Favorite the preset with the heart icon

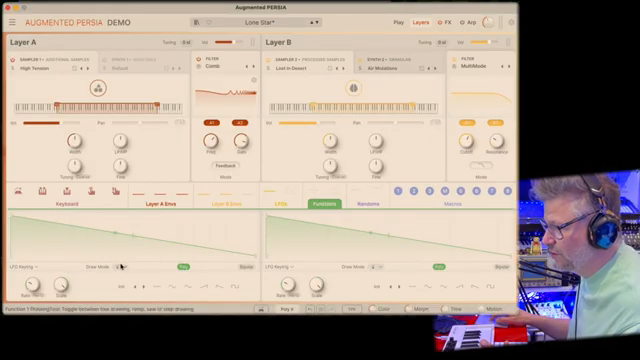pos(209,22)
